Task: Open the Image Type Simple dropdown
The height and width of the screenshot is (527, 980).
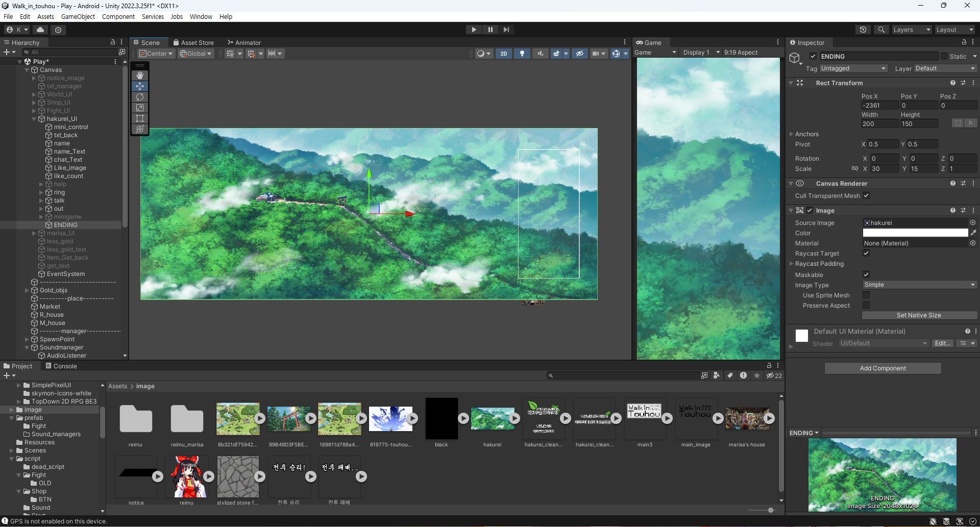Action: coord(919,285)
